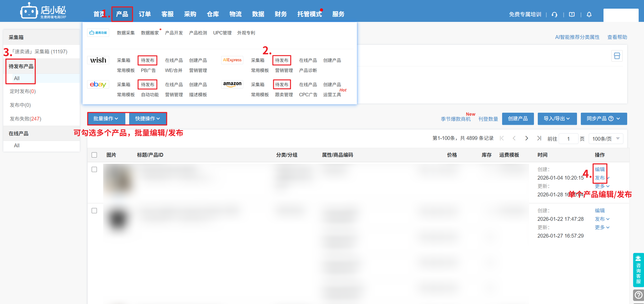Open AI智能推荐分类属性 link
Image resolution: width=644 pixels, height=304 pixels.
(x=577, y=37)
